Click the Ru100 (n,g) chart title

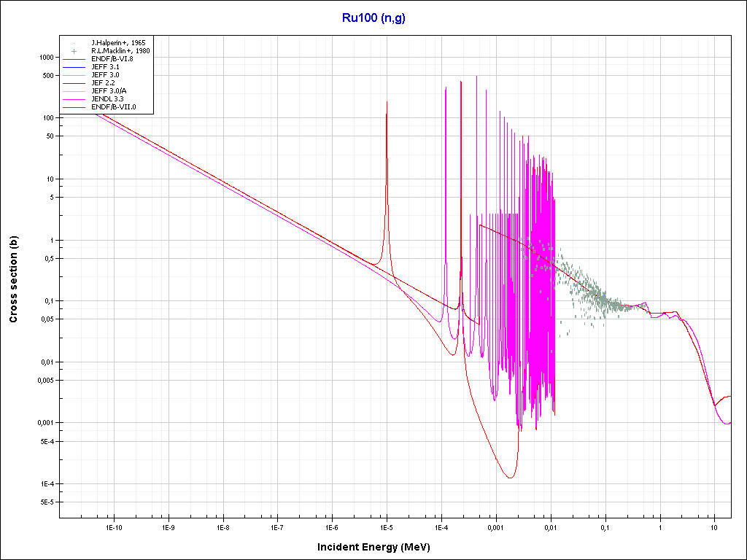(x=373, y=18)
